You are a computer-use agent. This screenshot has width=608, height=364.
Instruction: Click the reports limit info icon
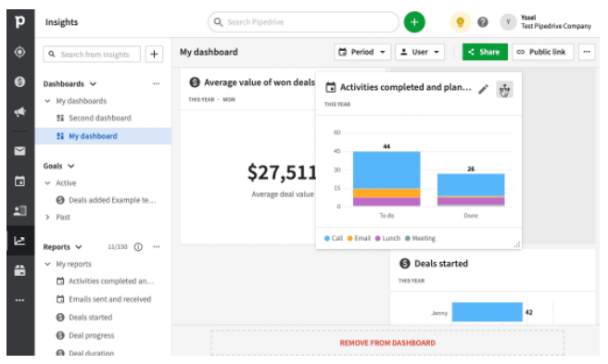pos(138,247)
